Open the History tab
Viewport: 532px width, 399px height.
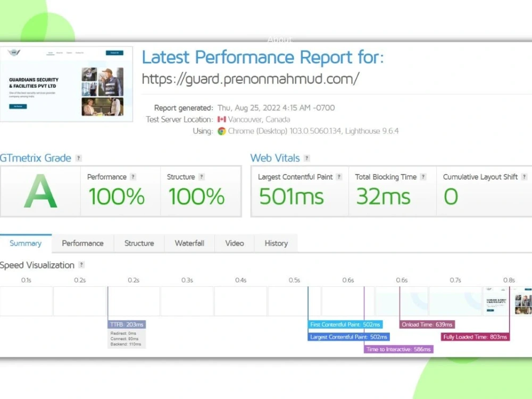coord(276,243)
